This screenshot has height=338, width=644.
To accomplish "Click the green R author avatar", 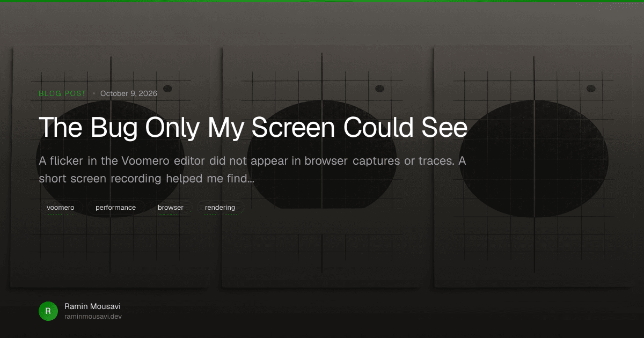I will 48,311.
